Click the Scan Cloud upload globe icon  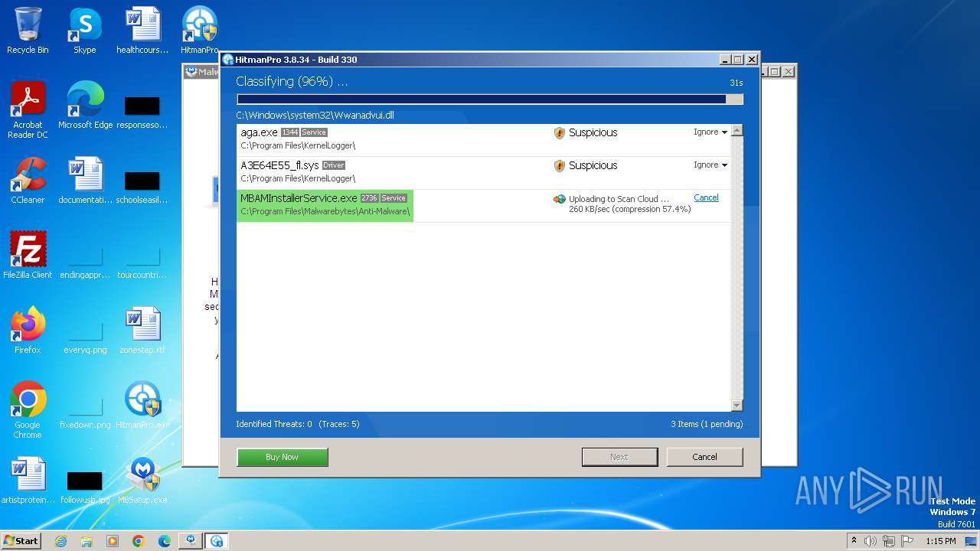(x=560, y=199)
